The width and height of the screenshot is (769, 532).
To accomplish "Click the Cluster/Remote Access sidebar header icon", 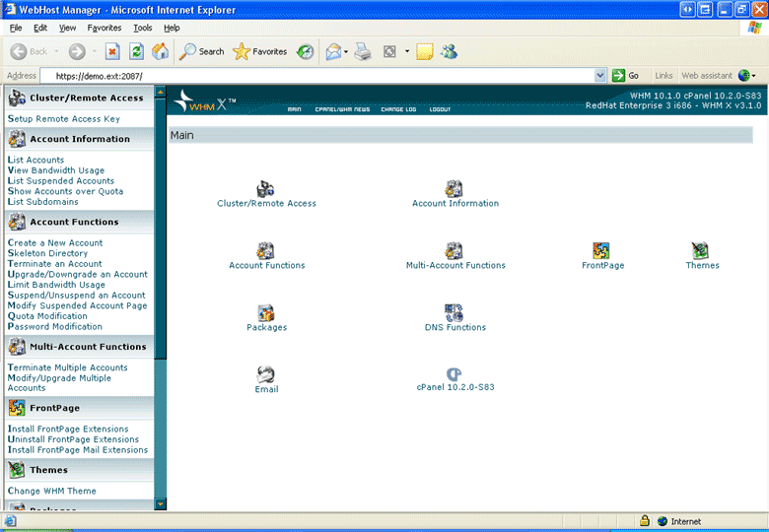I will pyautogui.click(x=17, y=98).
